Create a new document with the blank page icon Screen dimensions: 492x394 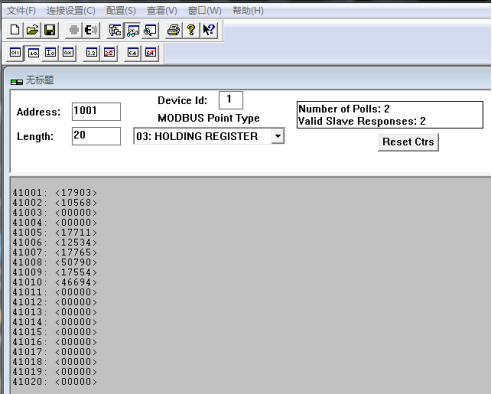(x=15, y=30)
